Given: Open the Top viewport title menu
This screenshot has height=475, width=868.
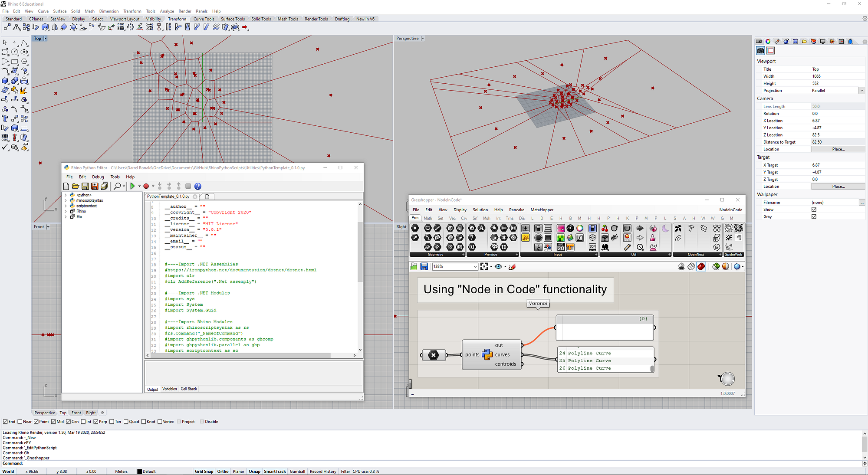Looking at the screenshot, I should (45, 38).
